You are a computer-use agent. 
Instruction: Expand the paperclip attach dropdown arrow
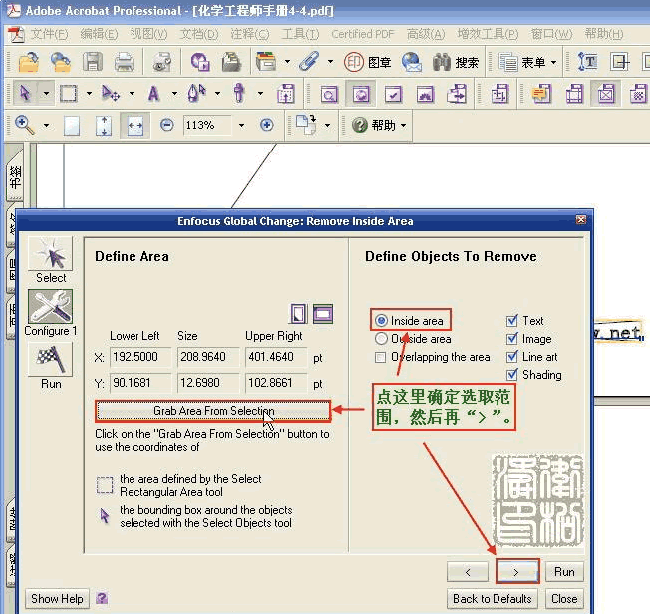[x=330, y=62]
